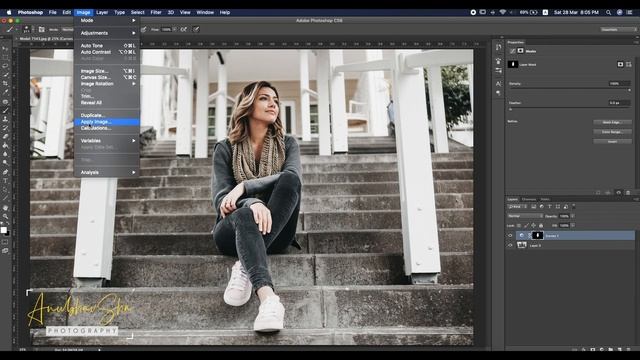Select the Crop tool
The image size is (640, 360).
tap(5, 83)
